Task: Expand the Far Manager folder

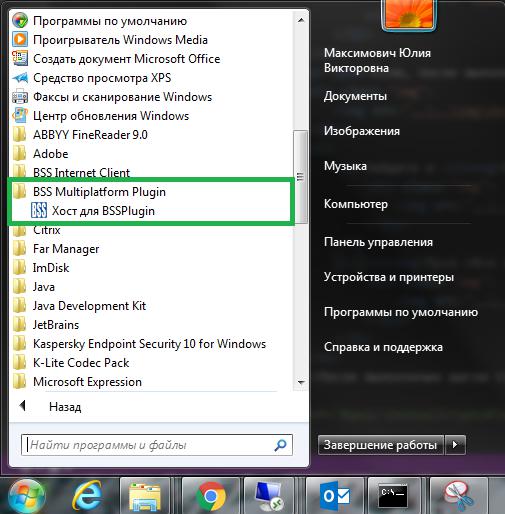Action: (56, 249)
